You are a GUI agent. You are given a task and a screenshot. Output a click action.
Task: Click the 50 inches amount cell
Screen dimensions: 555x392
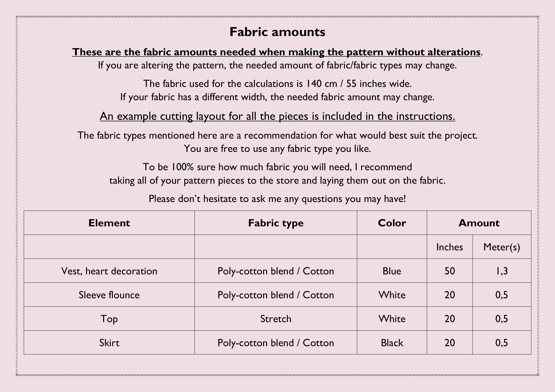click(x=450, y=271)
